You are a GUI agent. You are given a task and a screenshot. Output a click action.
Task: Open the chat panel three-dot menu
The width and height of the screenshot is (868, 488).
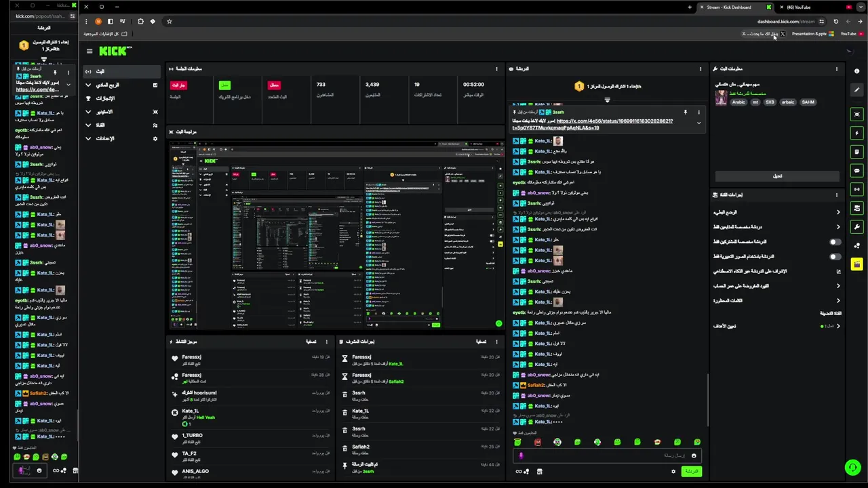point(701,68)
